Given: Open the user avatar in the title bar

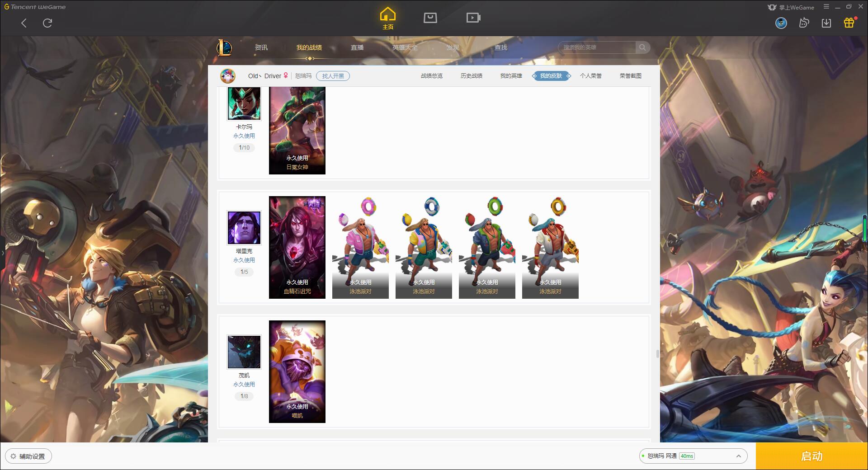Looking at the screenshot, I should point(781,23).
